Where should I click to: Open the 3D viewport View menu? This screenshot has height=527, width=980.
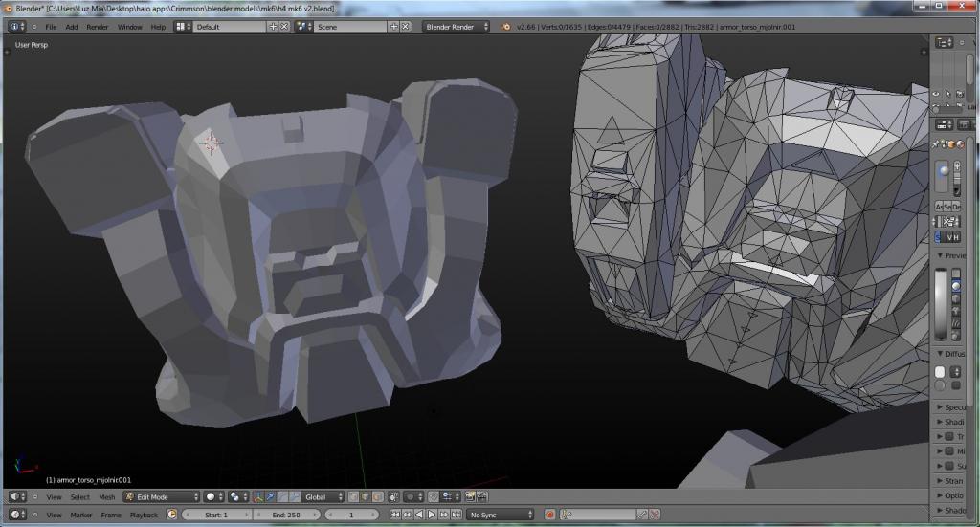coord(54,497)
